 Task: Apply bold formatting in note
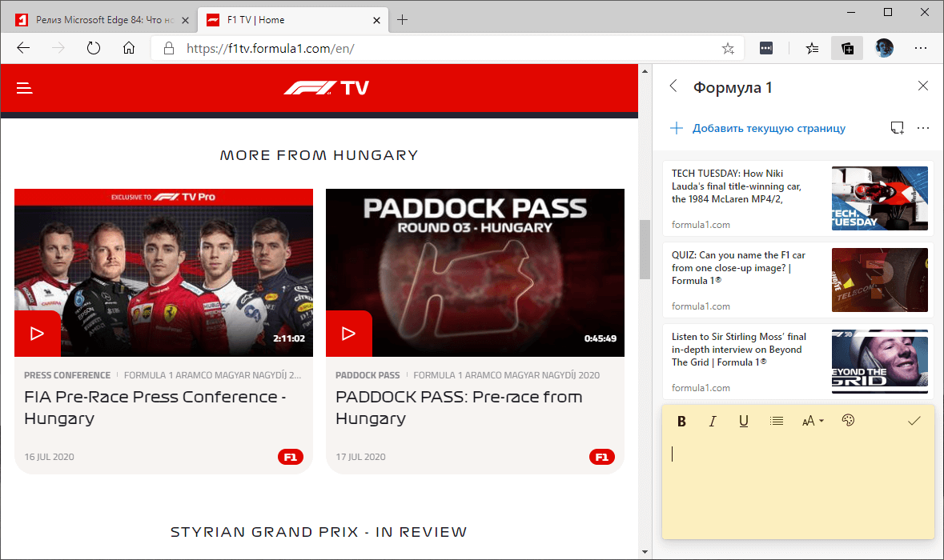pyautogui.click(x=681, y=421)
